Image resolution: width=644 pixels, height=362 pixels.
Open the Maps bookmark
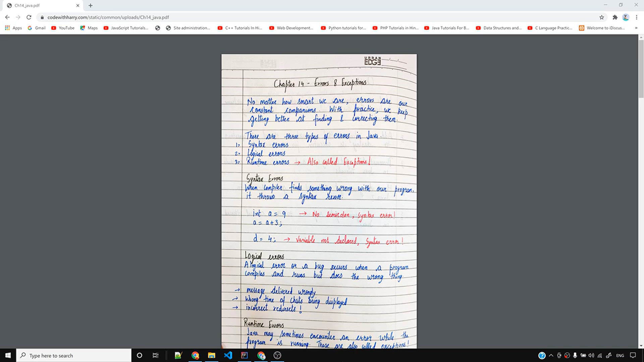(89, 28)
